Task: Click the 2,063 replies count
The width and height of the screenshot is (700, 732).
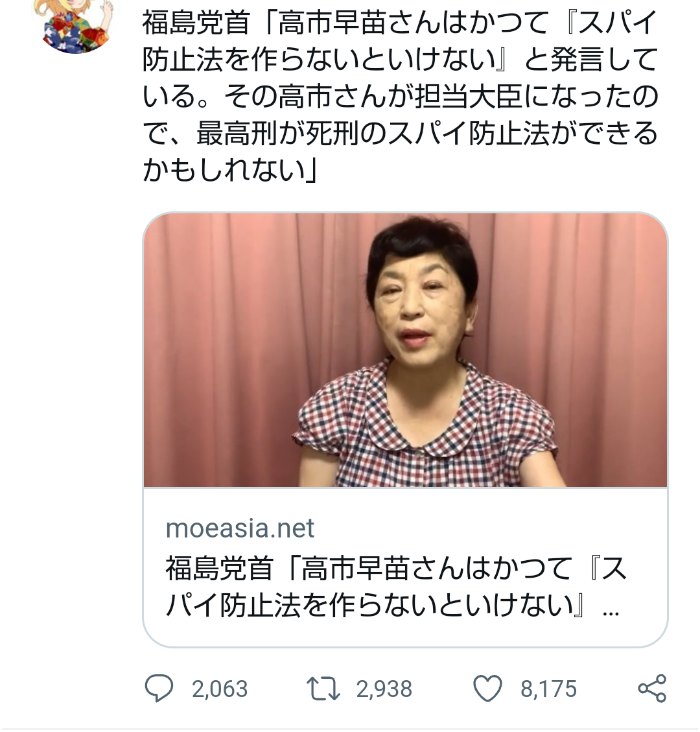Action: (220, 689)
